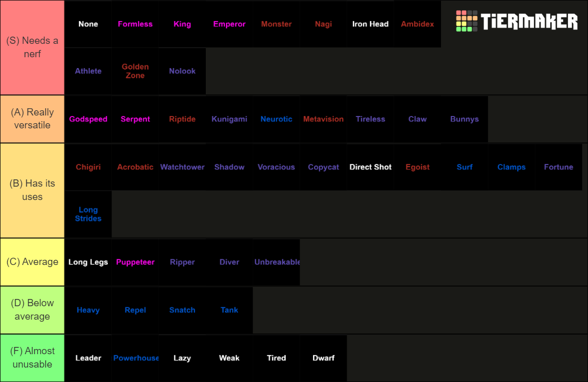Select the Unbreakable tile
Image resolution: width=588 pixels, height=382 pixels.
[276, 262]
